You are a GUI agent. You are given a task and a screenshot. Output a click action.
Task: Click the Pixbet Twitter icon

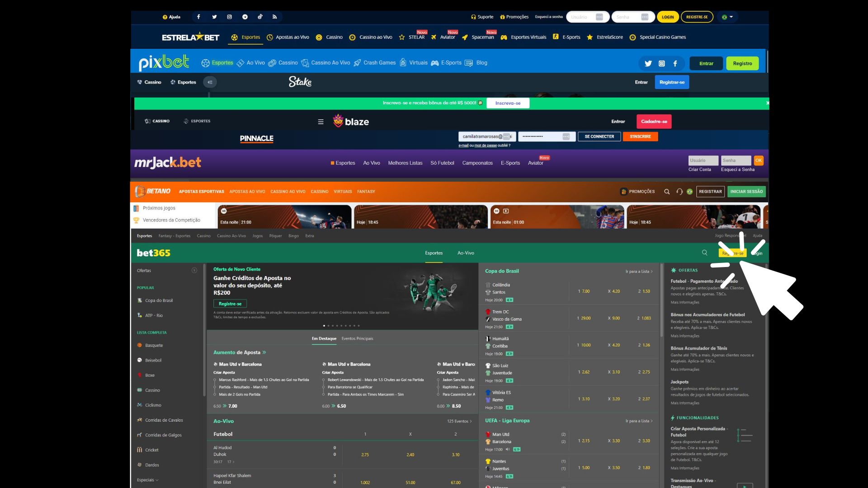click(648, 63)
